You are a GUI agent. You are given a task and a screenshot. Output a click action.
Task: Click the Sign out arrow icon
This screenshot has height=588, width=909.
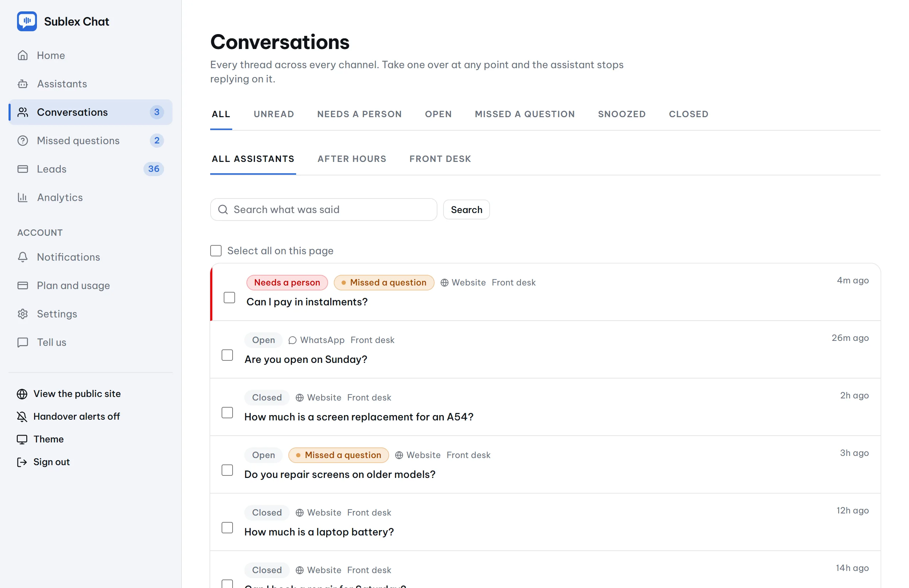pyautogui.click(x=22, y=462)
